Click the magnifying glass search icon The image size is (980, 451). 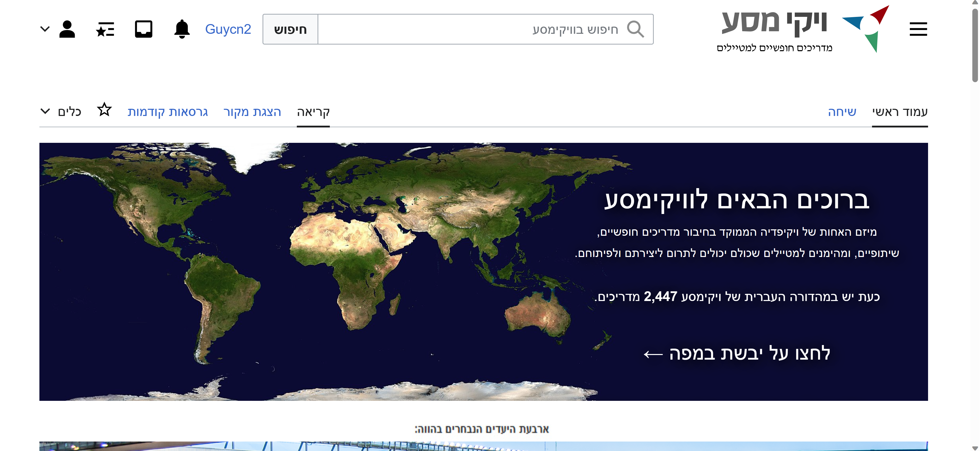(x=635, y=29)
